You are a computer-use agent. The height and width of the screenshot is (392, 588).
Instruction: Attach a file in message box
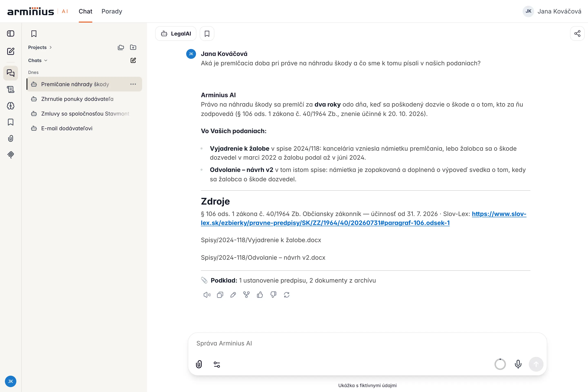click(x=199, y=364)
